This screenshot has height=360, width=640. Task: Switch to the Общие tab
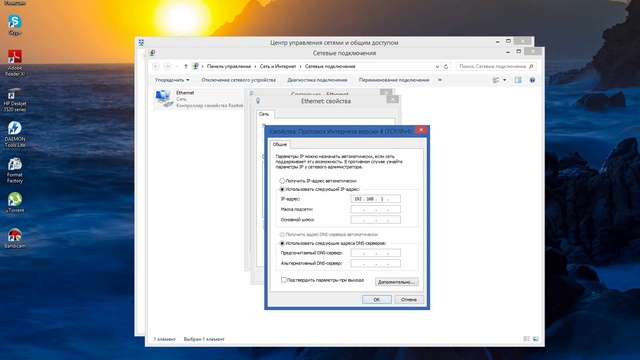coord(280,144)
